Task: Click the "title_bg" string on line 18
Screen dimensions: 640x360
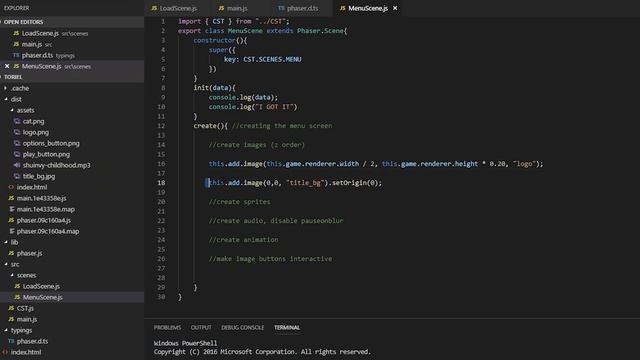Action: click(305, 183)
